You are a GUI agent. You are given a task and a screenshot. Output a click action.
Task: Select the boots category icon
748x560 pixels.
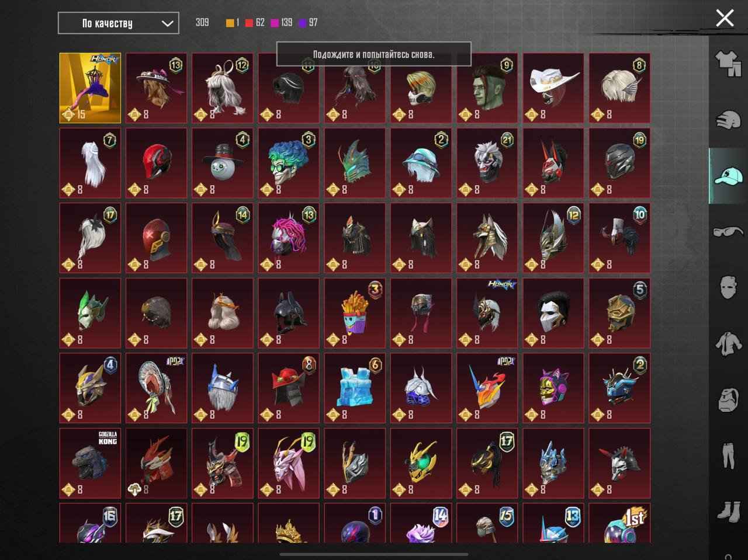click(728, 512)
